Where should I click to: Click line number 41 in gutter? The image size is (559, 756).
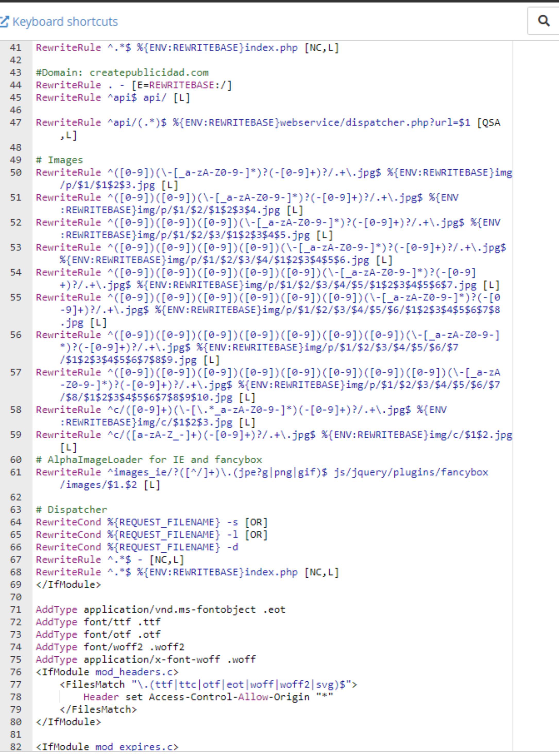(x=15, y=48)
